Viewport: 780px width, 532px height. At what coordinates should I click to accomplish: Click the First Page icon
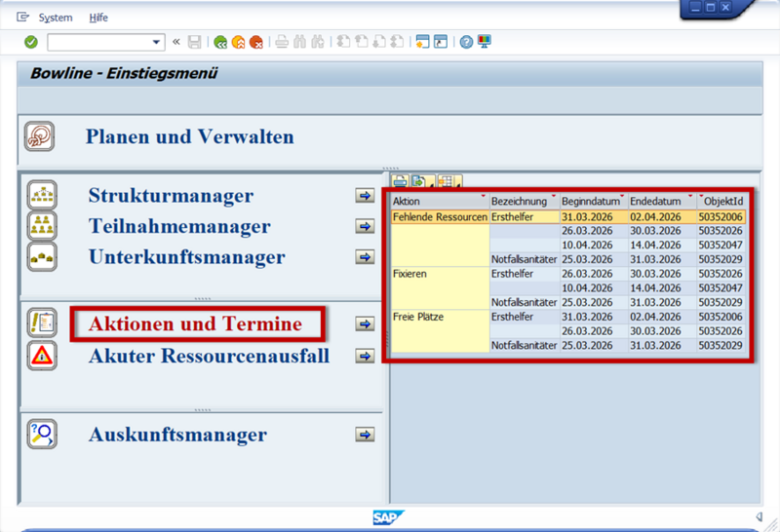coord(343,42)
